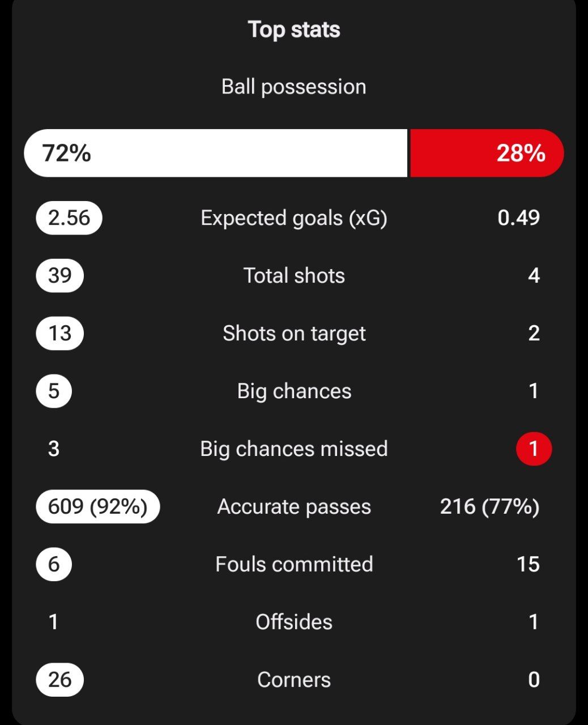Click the 5 big chances badge
The image size is (588, 725).
click(x=54, y=391)
